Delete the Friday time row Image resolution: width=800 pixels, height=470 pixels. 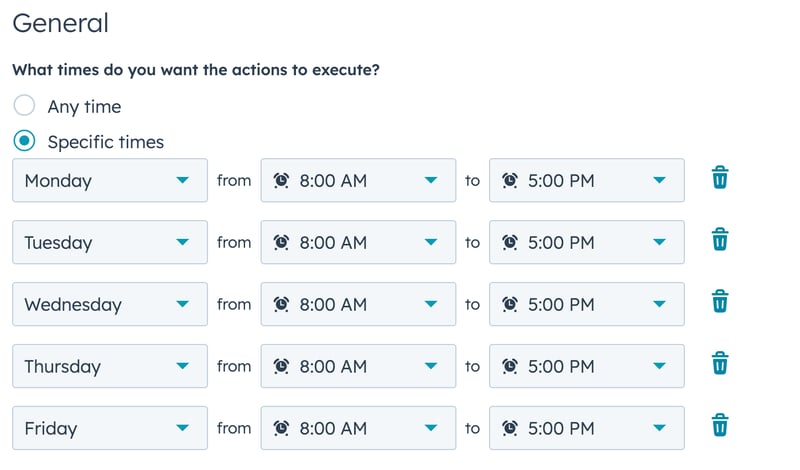click(x=719, y=428)
